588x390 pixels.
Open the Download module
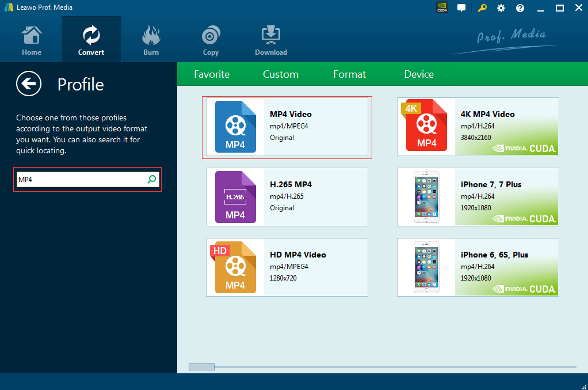(x=271, y=40)
